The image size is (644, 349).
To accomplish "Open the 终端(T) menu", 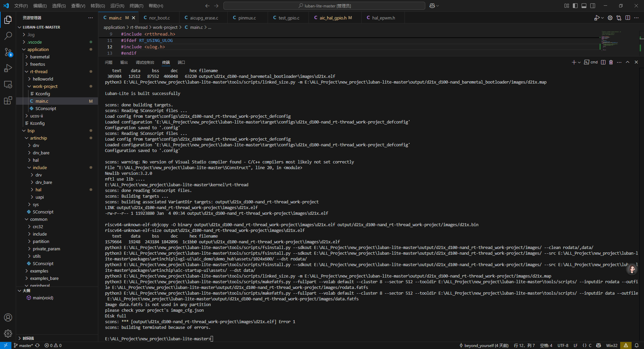I will click(136, 6).
